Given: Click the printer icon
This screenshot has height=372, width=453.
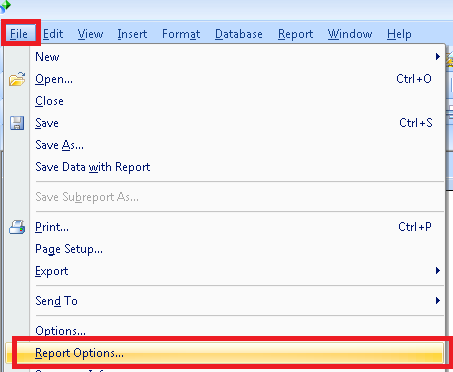Looking at the screenshot, I should [17, 227].
